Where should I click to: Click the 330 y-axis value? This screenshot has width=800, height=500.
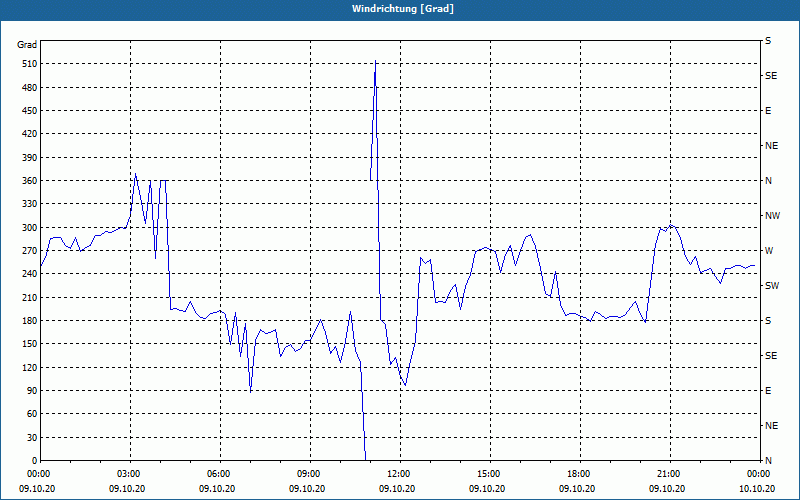[x=30, y=204]
